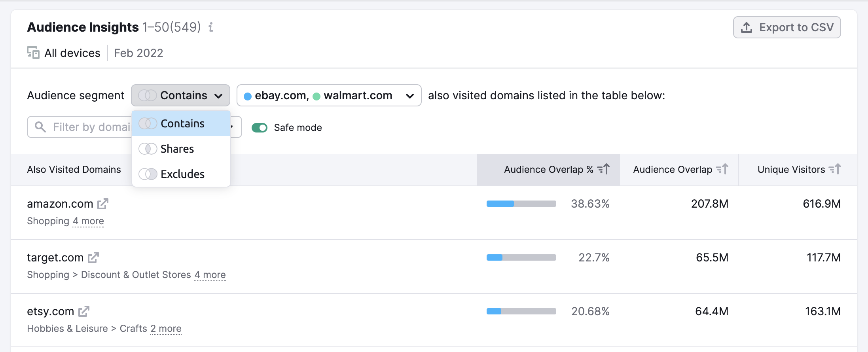Click the 616.9M unique visitors value
Image resolution: width=868 pixels, height=352 pixels.
pos(822,204)
